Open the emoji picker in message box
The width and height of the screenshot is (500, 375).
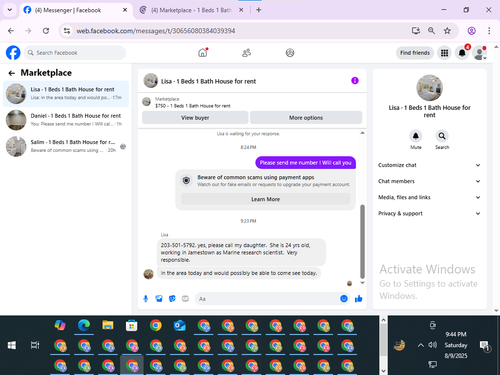[x=344, y=299]
